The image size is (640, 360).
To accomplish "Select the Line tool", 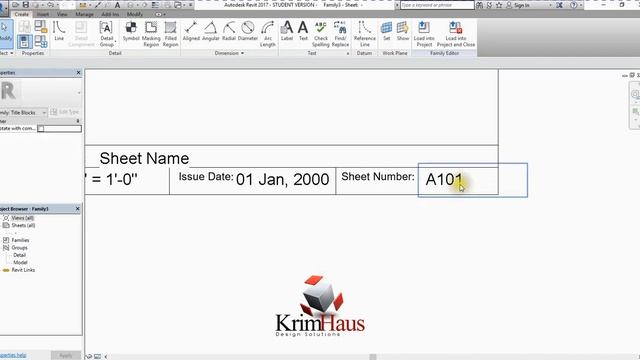I will tap(59, 31).
